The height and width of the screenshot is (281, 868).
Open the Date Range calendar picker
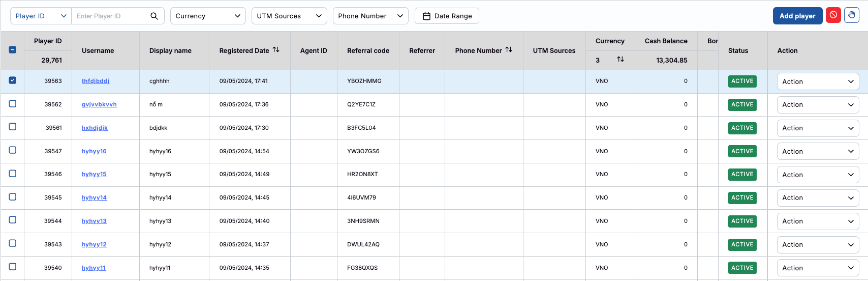coord(447,16)
